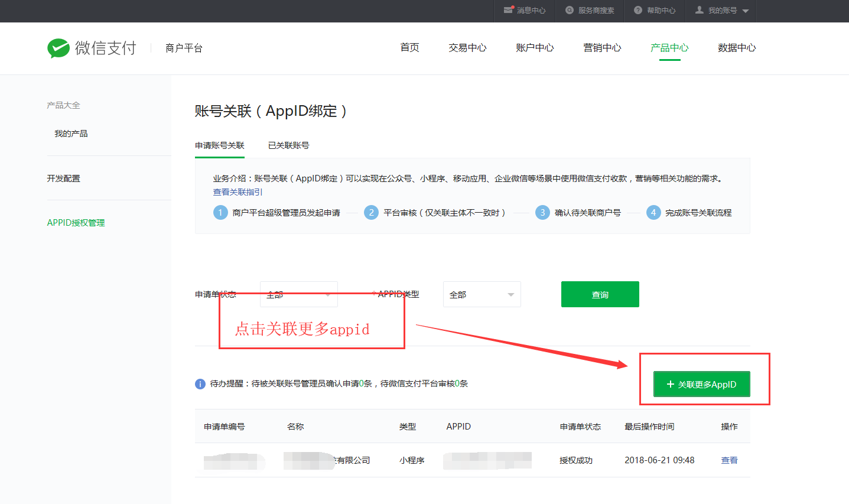Open 营销中心 in the main navigation
This screenshot has width=849, height=504.
(602, 47)
